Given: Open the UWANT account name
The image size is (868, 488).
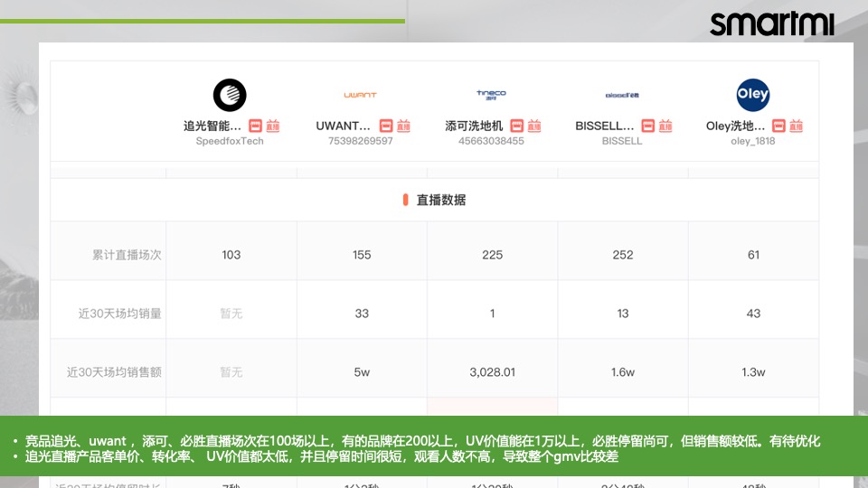Looking at the screenshot, I should point(344,127).
